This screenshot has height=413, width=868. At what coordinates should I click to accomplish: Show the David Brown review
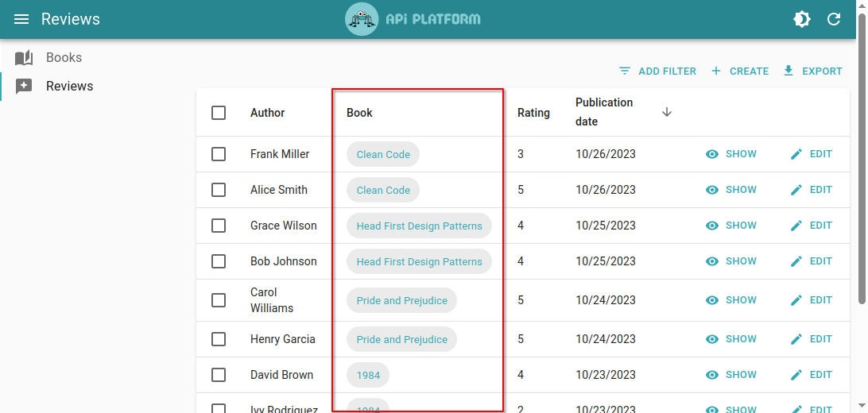(x=730, y=375)
